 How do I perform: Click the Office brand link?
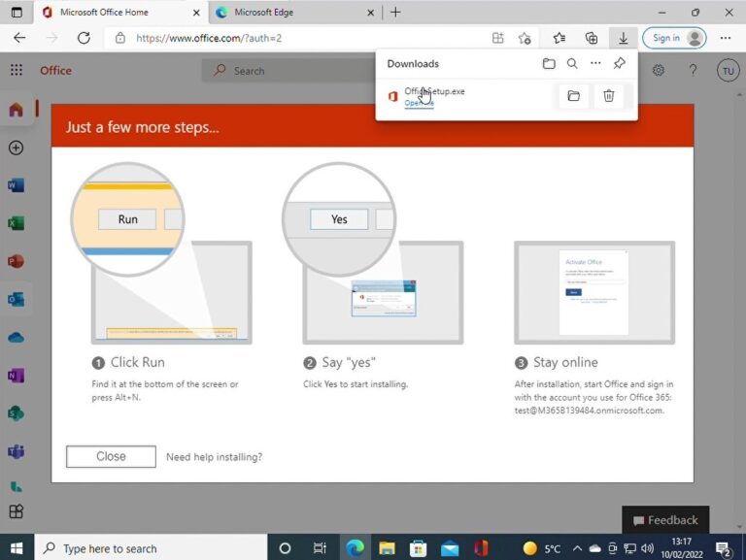coord(55,70)
